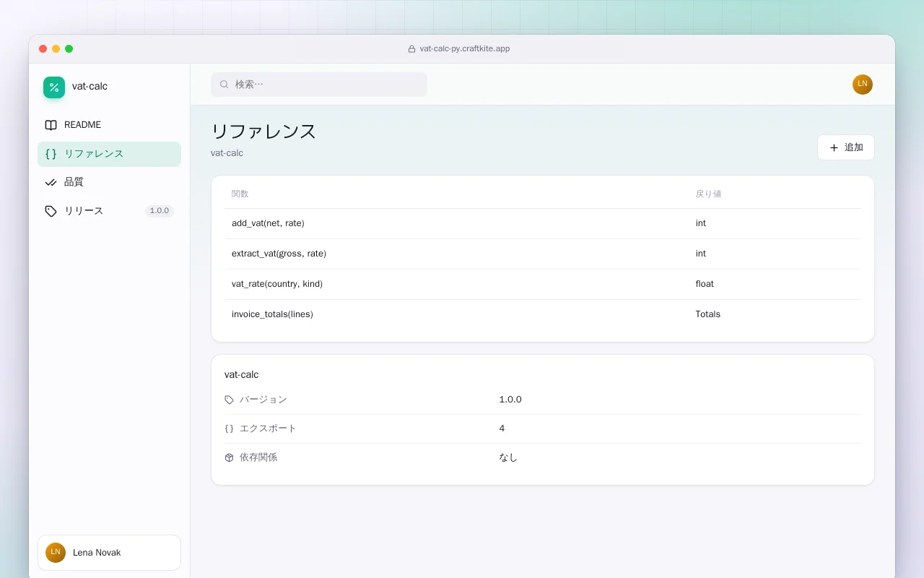Image resolution: width=924 pixels, height=578 pixels.
Task: Click the Totals return value
Action: [x=708, y=314]
